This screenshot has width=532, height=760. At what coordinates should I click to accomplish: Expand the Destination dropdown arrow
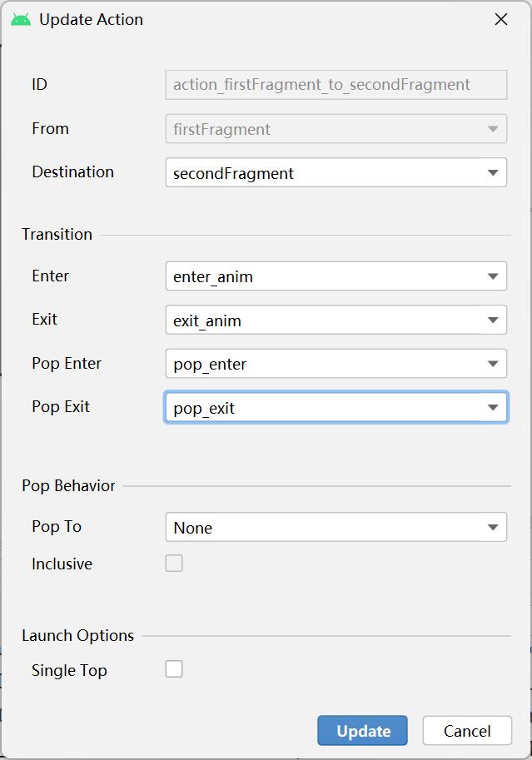[x=493, y=172]
